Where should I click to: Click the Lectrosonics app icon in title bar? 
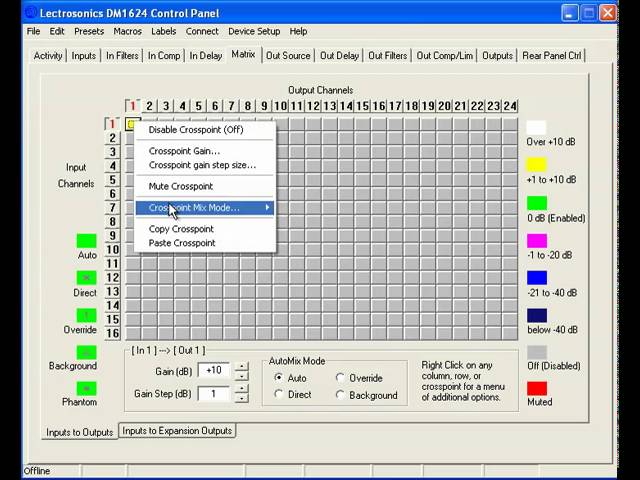click(31, 12)
